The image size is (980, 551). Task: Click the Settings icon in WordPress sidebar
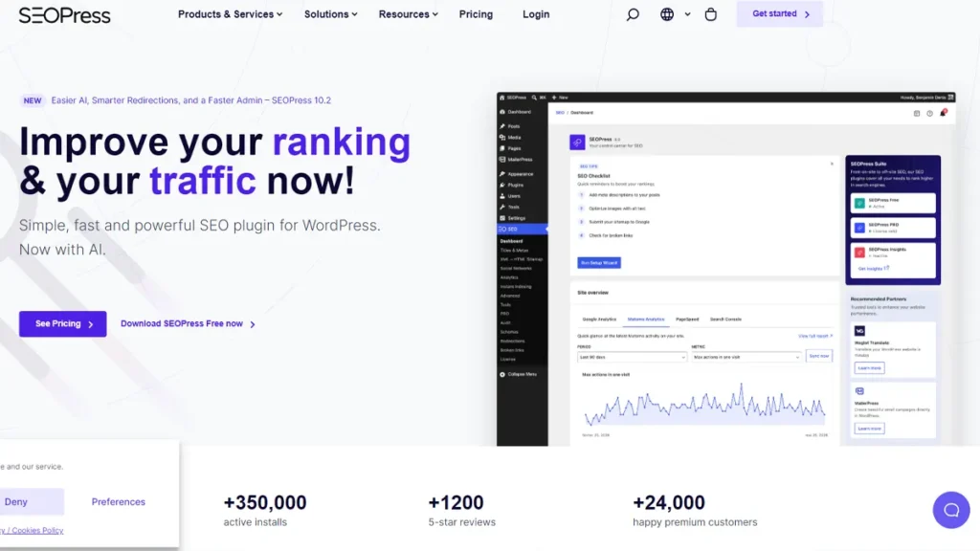[502, 218]
